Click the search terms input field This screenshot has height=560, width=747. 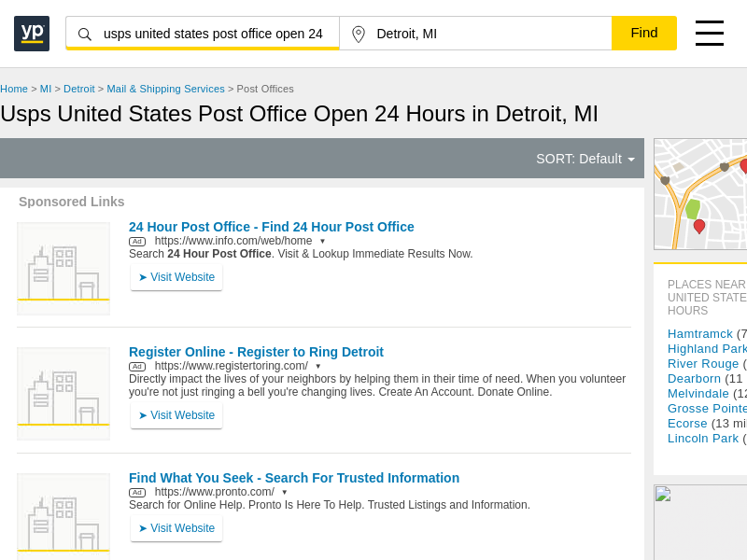tap(203, 34)
